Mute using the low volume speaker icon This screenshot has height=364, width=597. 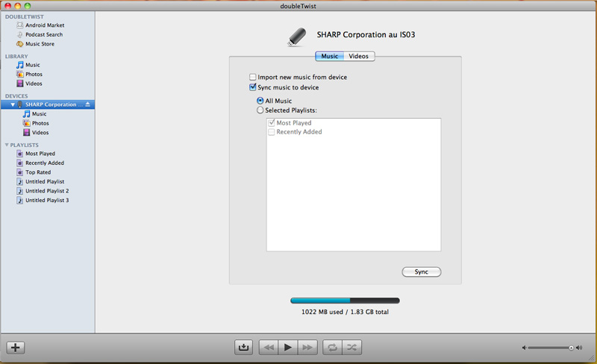525,348
